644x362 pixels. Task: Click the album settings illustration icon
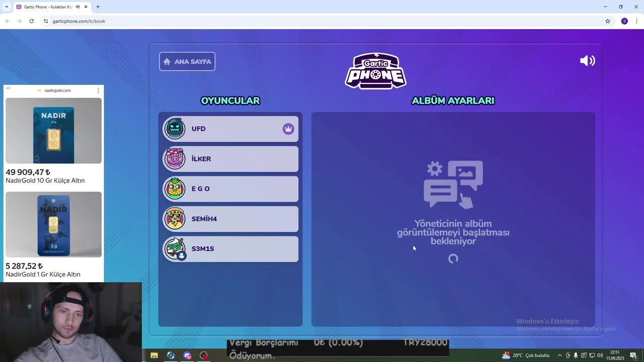[453, 184]
